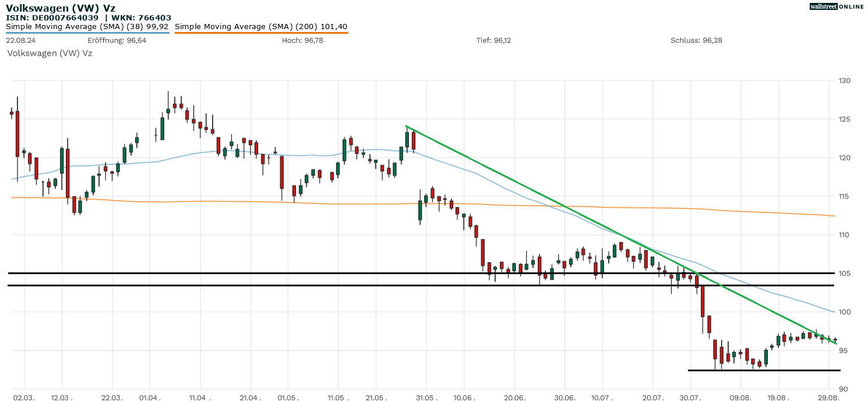Click the 02.03. date on the time axis
Image resolution: width=868 pixels, height=401 pixels.
click(x=24, y=398)
